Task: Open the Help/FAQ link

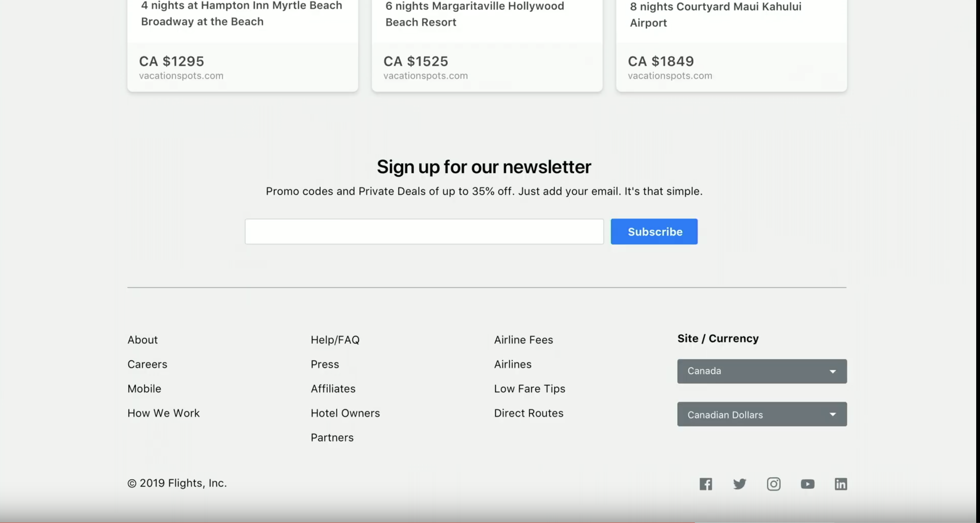Action: (x=335, y=340)
